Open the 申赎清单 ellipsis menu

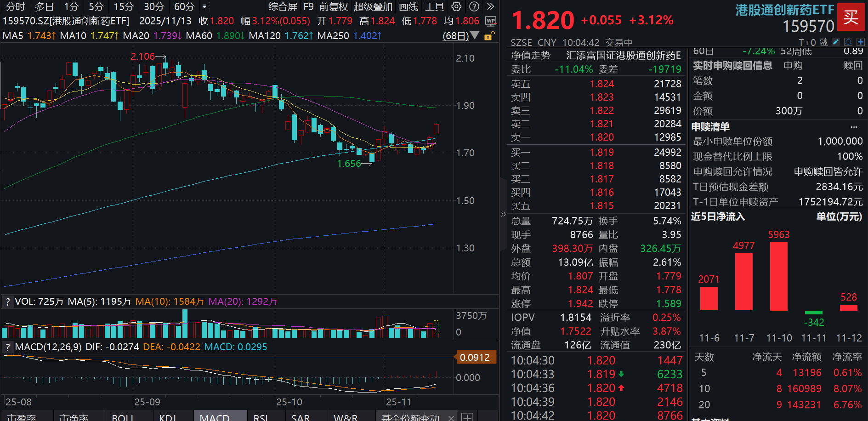tap(854, 127)
